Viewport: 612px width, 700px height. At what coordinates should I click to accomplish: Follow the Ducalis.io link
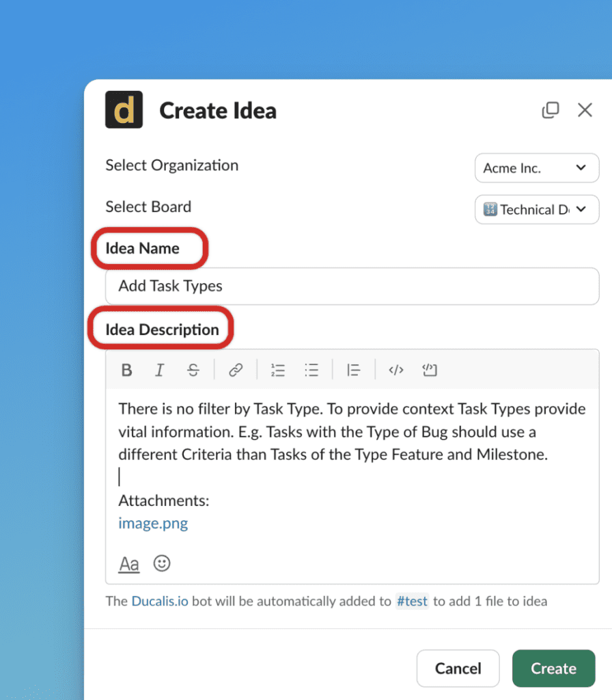pyautogui.click(x=159, y=602)
